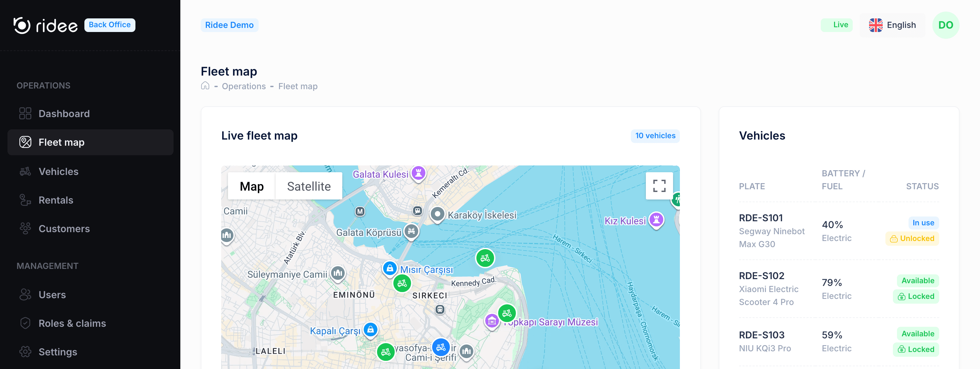Click the Available badge for RDE-S103
The width and height of the screenshot is (980, 369).
(x=918, y=334)
